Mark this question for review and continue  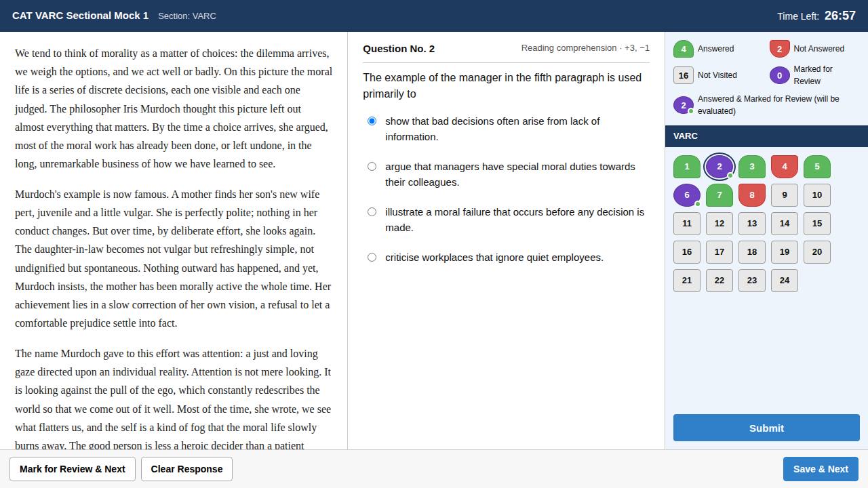point(73,469)
